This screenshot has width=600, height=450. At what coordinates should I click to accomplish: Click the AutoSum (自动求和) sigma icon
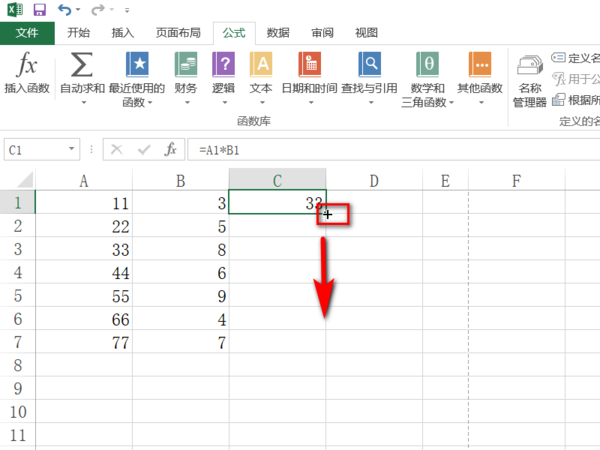[82, 65]
